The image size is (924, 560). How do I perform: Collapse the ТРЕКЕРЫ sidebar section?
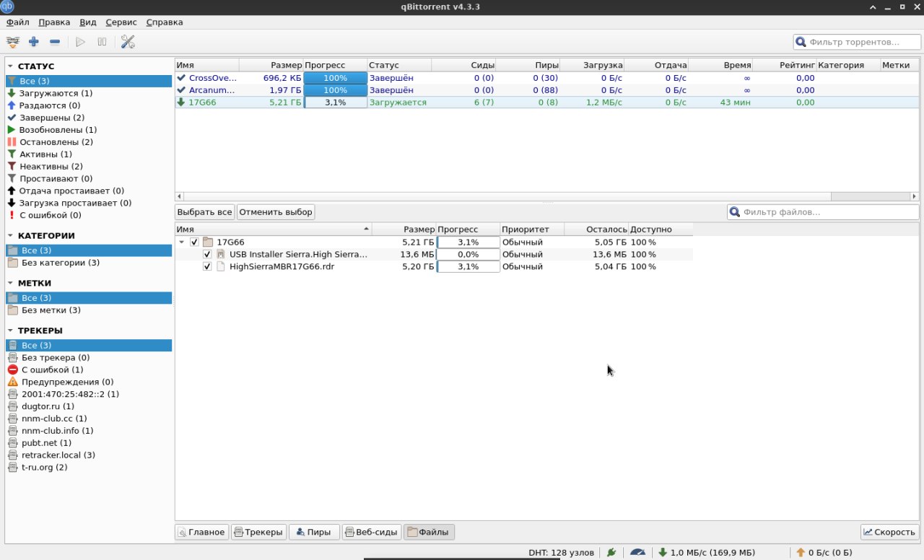coord(11,331)
